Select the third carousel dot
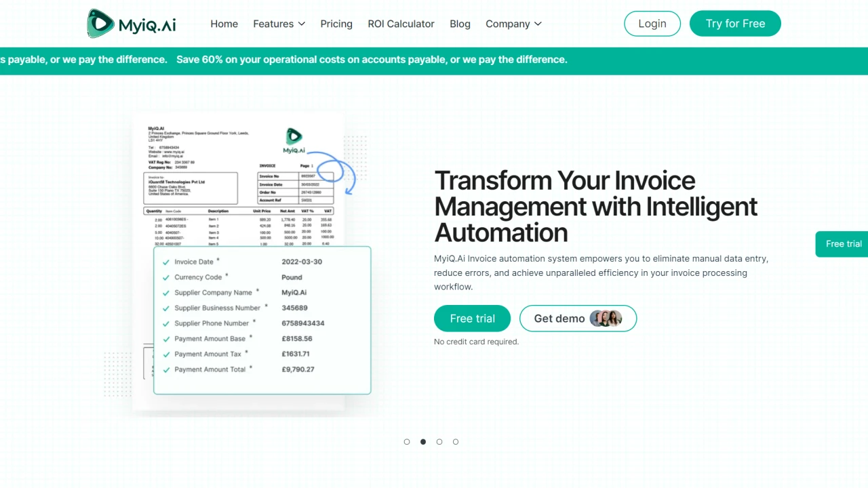The image size is (868, 488). 439,442
